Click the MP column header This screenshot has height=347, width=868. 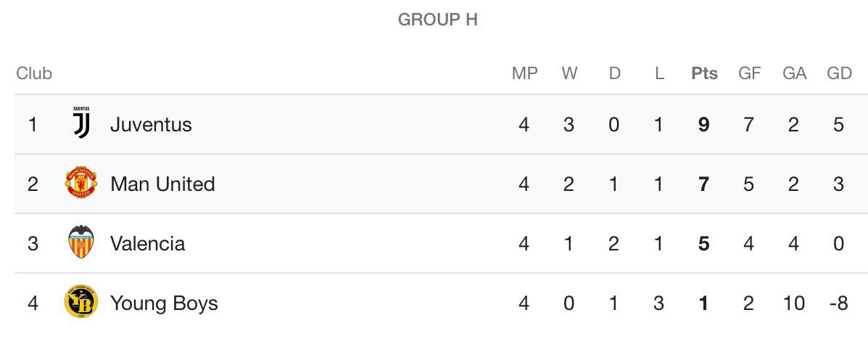525,73
